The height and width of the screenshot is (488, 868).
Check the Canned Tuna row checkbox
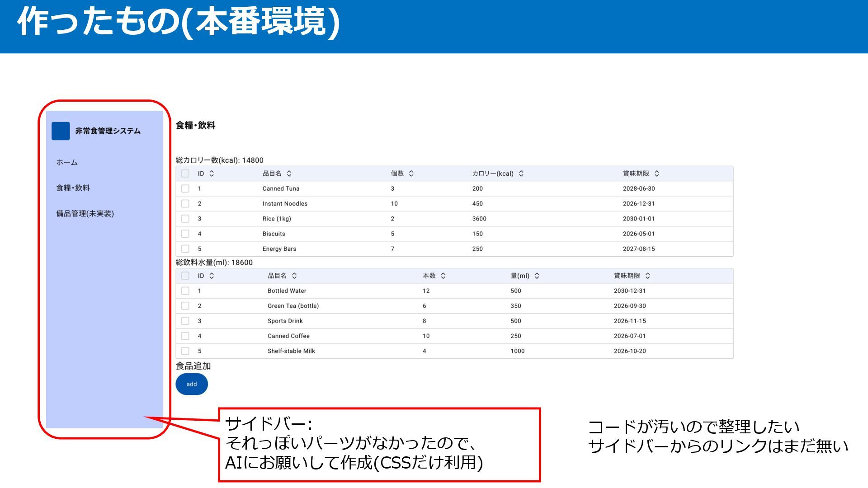tap(185, 188)
